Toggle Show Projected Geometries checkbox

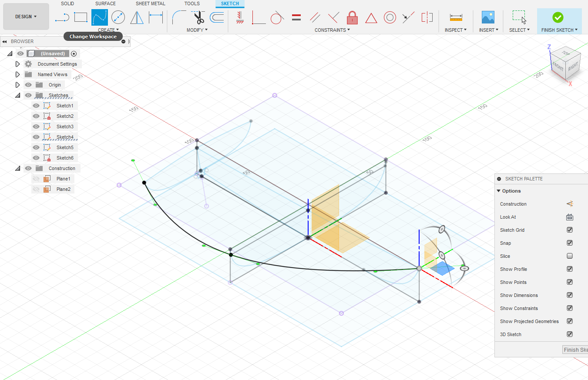(570, 321)
